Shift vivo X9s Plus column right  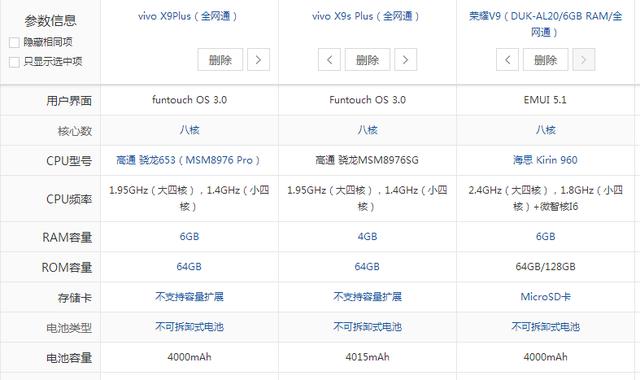click(405, 60)
